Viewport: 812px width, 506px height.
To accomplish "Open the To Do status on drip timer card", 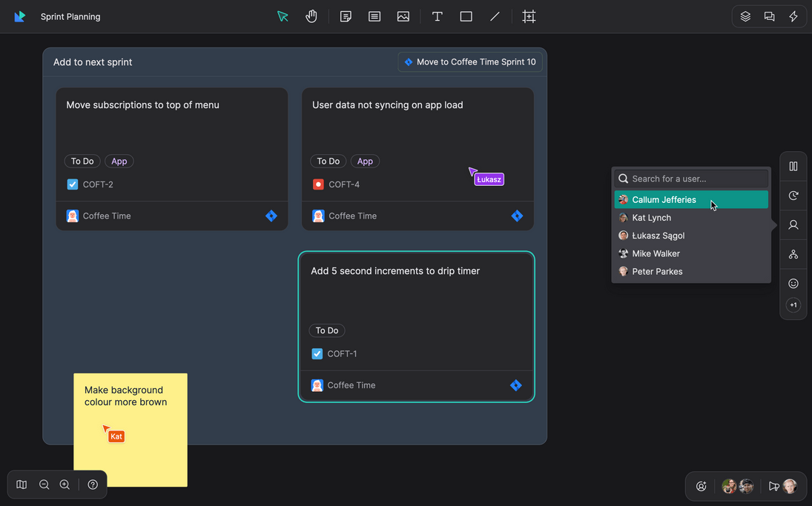I will [x=327, y=330].
